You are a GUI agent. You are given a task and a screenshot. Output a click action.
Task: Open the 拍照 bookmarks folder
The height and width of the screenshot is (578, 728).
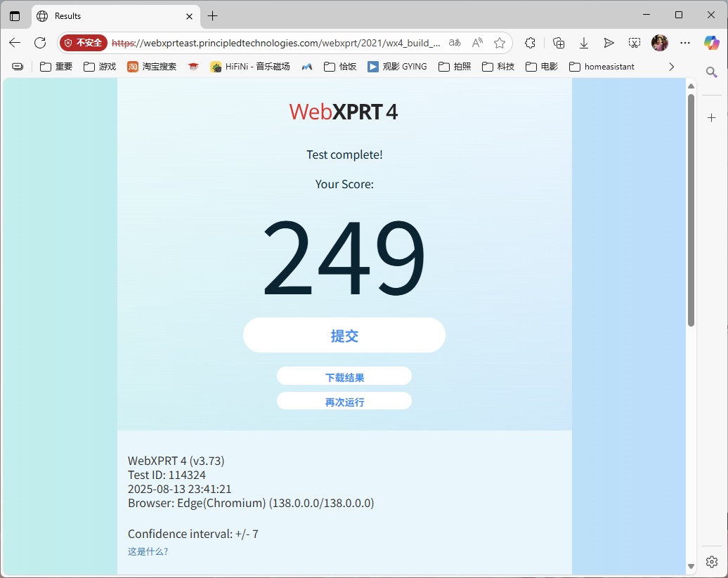click(x=455, y=67)
